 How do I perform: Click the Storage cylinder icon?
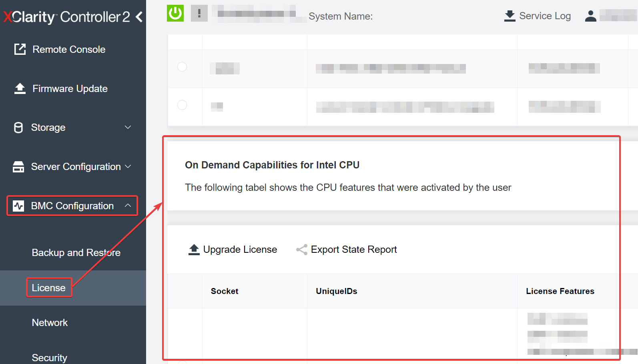[x=18, y=128]
